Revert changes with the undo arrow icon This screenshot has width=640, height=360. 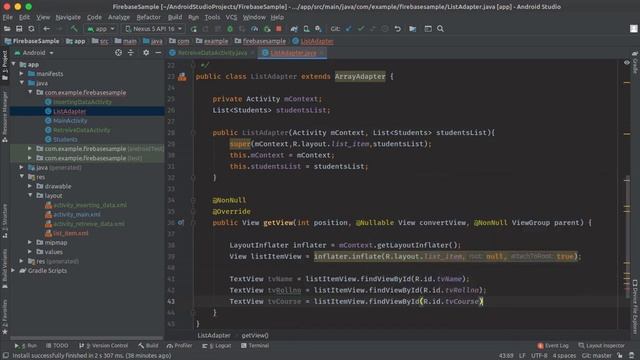pos(397,29)
